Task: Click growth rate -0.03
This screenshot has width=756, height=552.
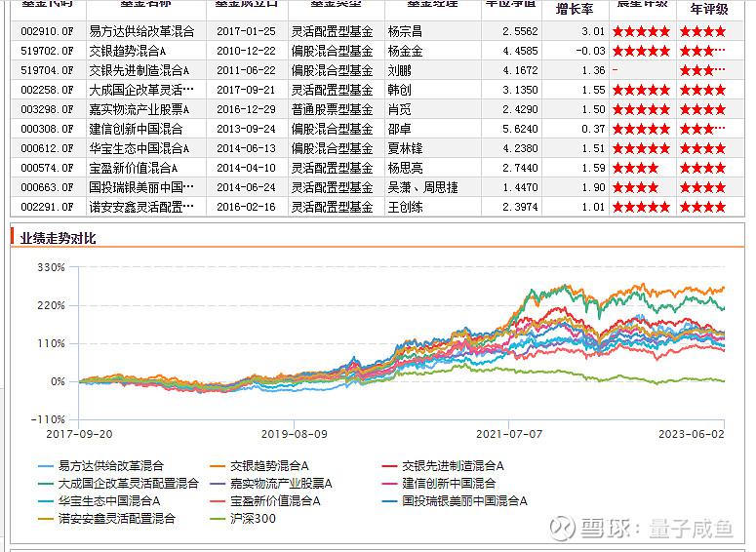Action: click(590, 51)
